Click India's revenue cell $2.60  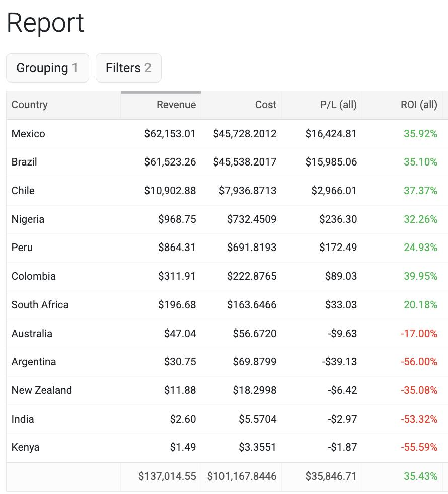[x=183, y=419]
